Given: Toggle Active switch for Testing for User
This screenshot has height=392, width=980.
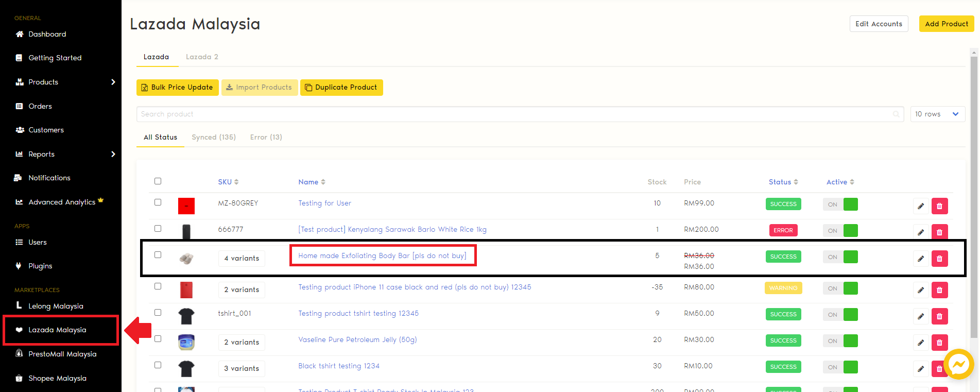Looking at the screenshot, I should pos(840,204).
